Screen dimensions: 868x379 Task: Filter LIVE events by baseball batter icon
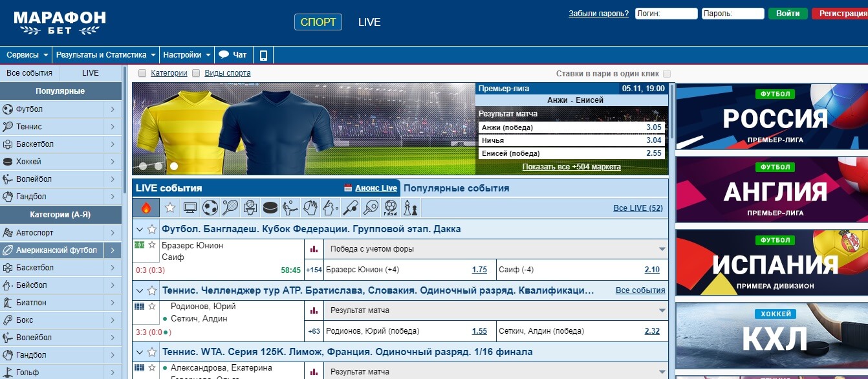click(330, 208)
